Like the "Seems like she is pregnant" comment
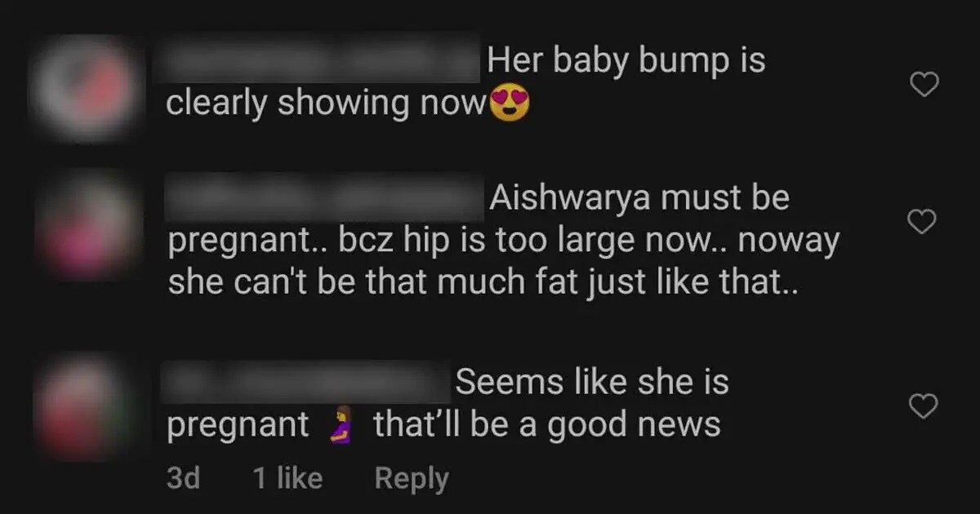The height and width of the screenshot is (514, 980). [924, 405]
